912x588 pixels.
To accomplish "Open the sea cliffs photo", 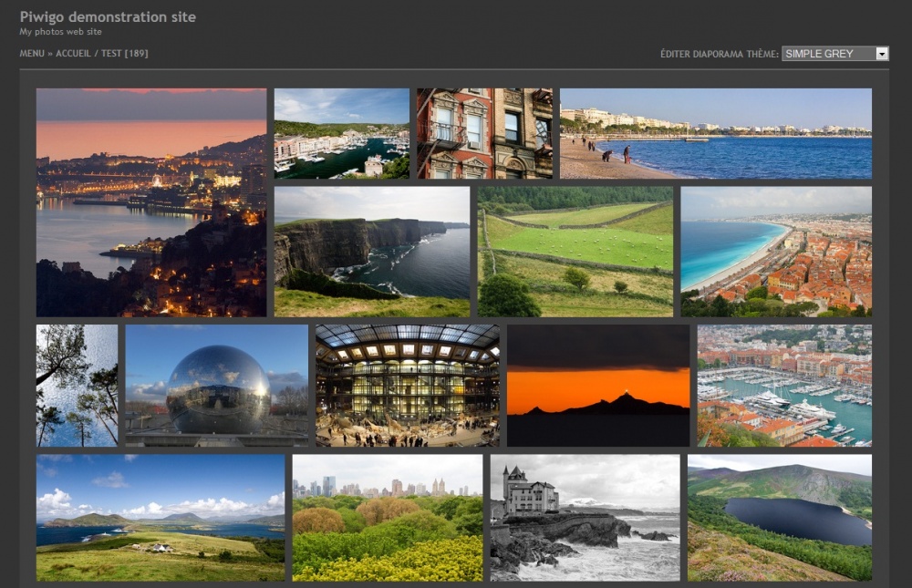I will point(372,252).
